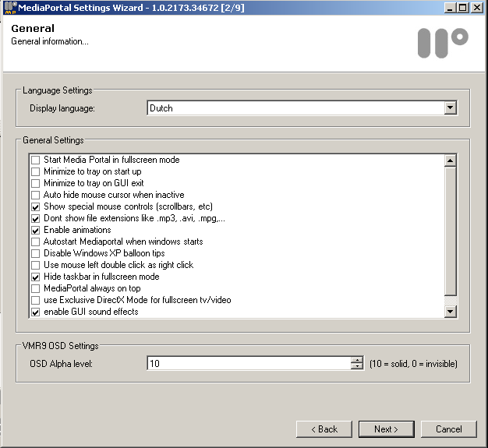Click the MediaPortal title bar icon

(x=10, y=8)
